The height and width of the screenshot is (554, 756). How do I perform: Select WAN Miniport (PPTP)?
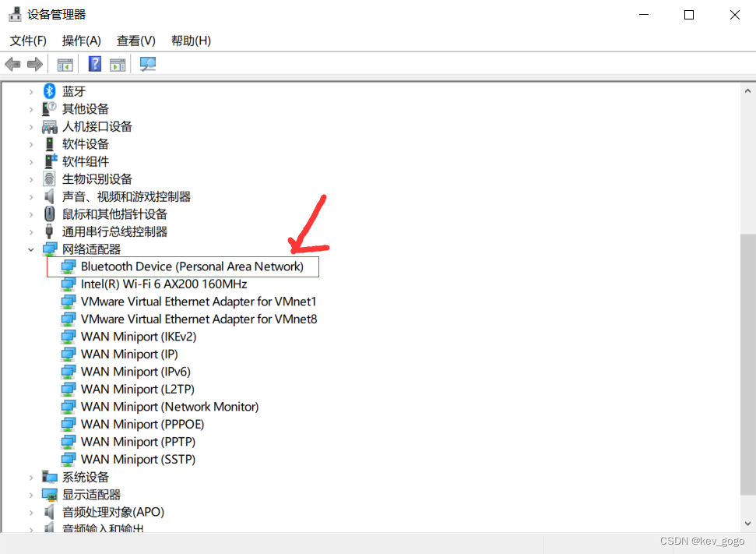138,442
